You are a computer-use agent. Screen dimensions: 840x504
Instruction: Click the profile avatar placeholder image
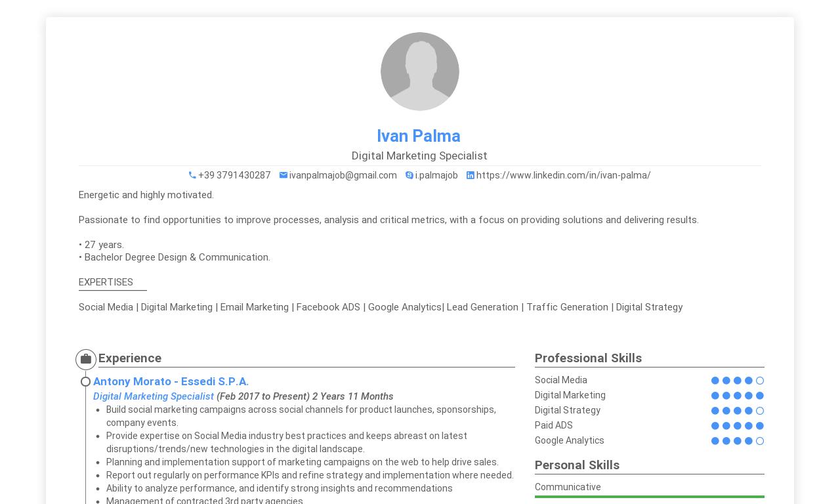(x=420, y=72)
